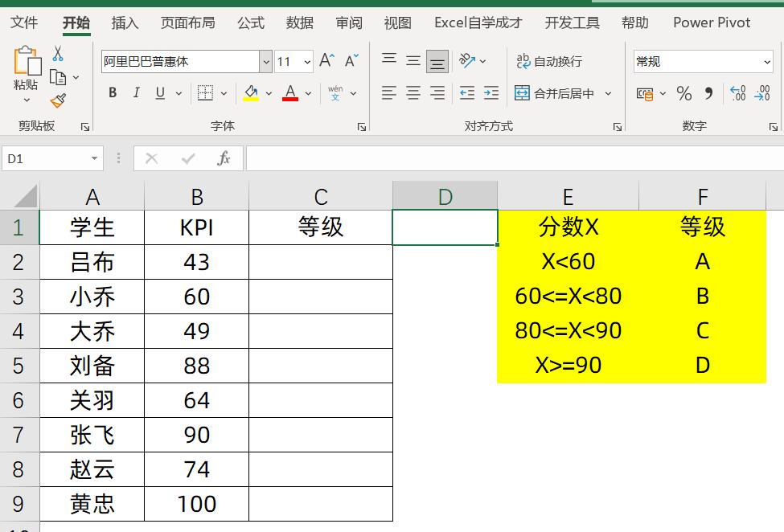This screenshot has height=532, width=784.
Task: Switch to the 插入 ribbon tab
Action: (125, 23)
